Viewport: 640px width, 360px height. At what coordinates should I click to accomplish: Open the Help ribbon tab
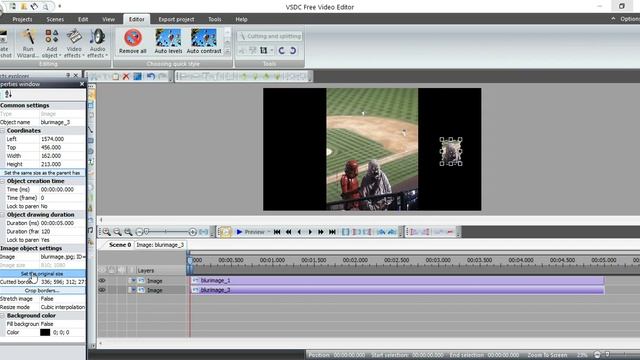click(x=241, y=19)
